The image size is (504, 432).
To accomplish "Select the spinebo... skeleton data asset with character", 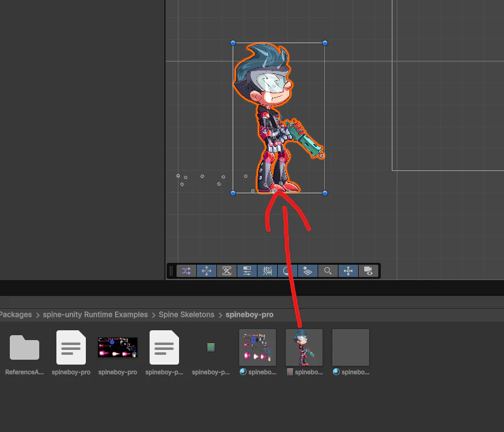I will tap(304, 353).
